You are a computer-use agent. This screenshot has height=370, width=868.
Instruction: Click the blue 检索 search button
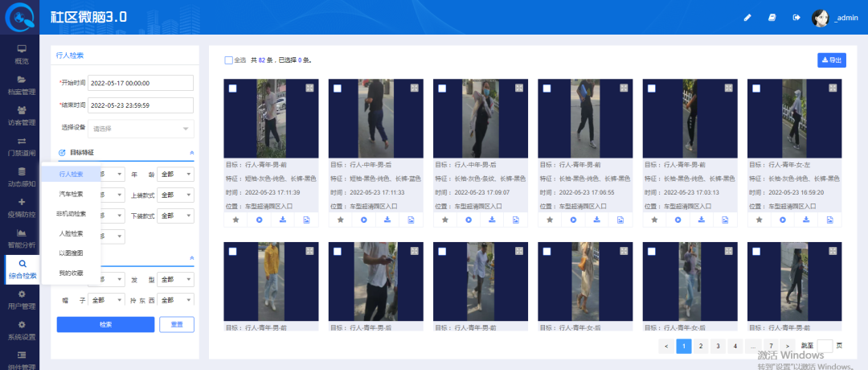pos(106,325)
